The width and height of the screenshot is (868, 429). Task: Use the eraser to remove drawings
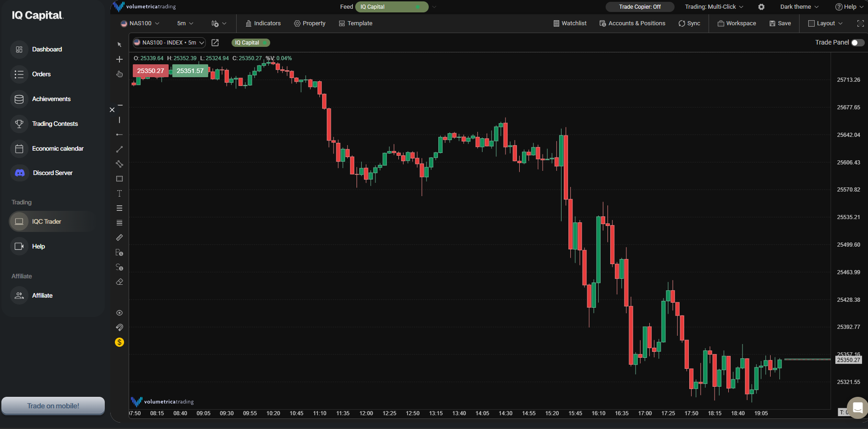(119, 282)
